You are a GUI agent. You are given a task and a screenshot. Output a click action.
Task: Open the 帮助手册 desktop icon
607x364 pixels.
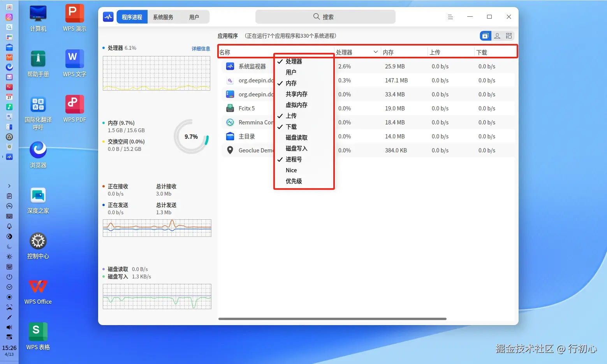pos(38,64)
